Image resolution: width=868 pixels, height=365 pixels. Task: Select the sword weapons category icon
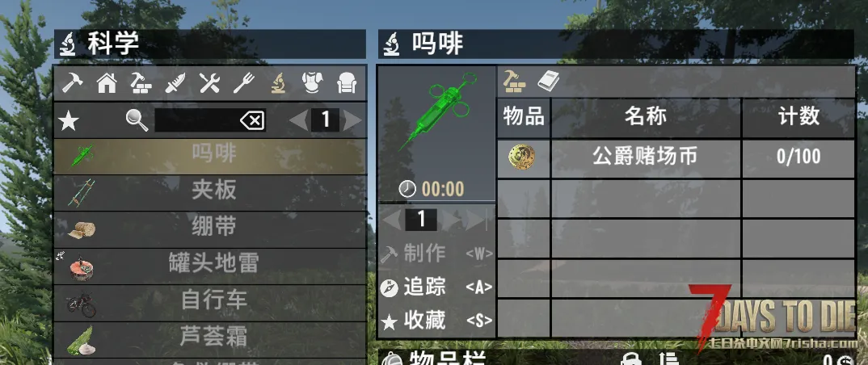tap(175, 83)
